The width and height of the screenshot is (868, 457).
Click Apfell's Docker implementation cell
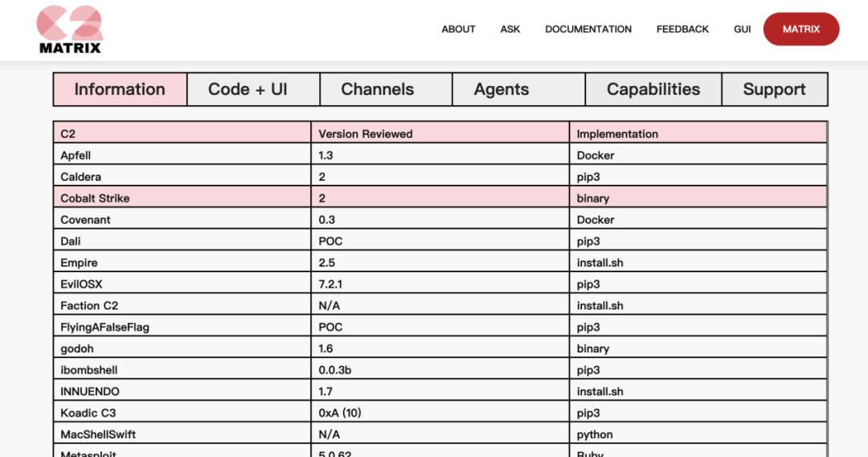(x=698, y=155)
